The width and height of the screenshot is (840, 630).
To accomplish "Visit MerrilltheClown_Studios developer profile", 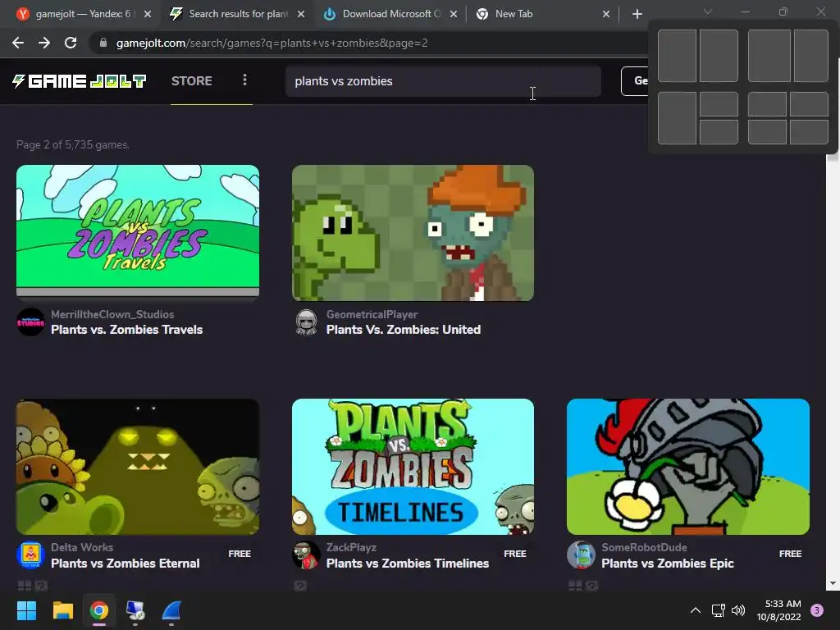I will [112, 314].
